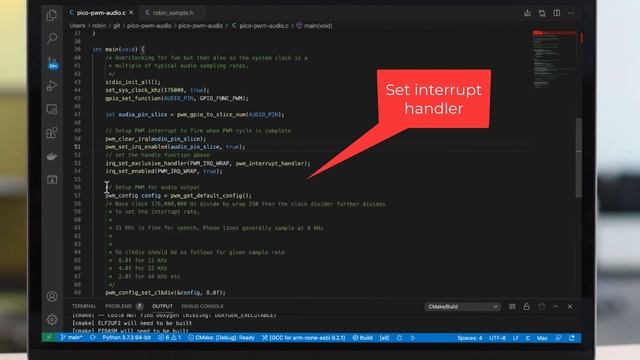Open errors and warnings count in status bar
This screenshot has height=360, width=640.
pyautogui.click(x=169, y=338)
